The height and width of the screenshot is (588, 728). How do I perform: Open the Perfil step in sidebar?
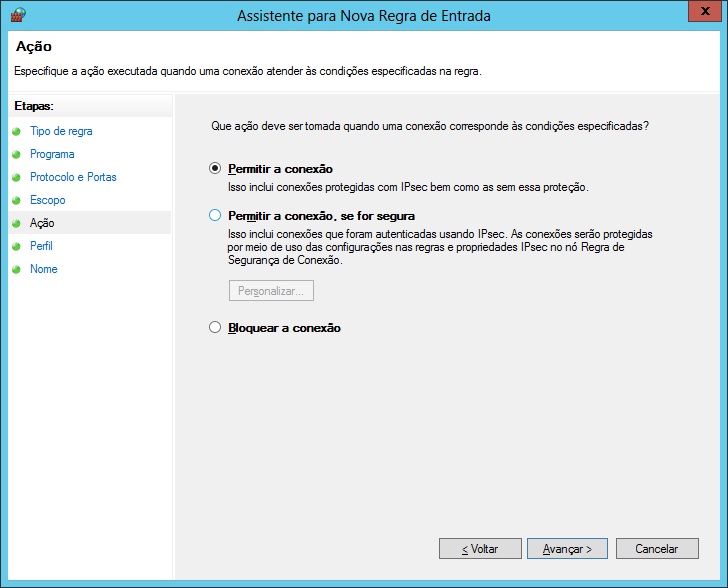tap(41, 246)
